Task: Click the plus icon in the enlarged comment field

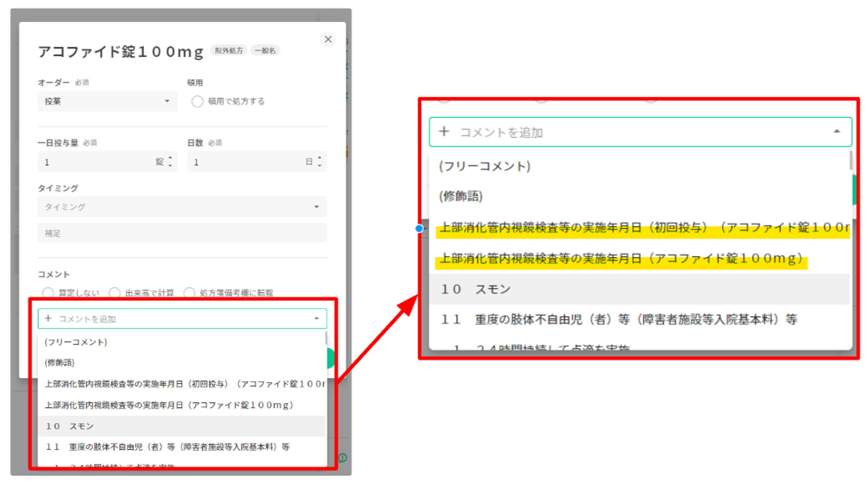Action: [x=444, y=131]
